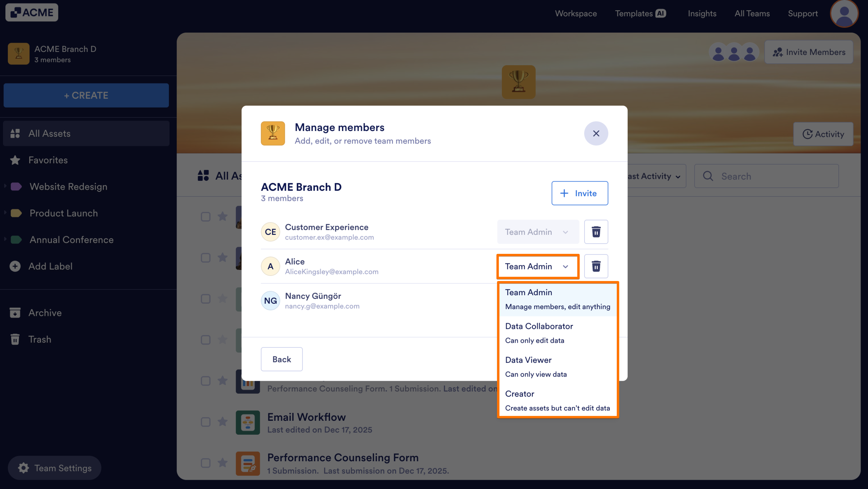Click the '3 members' text in the dialog

pos(282,199)
